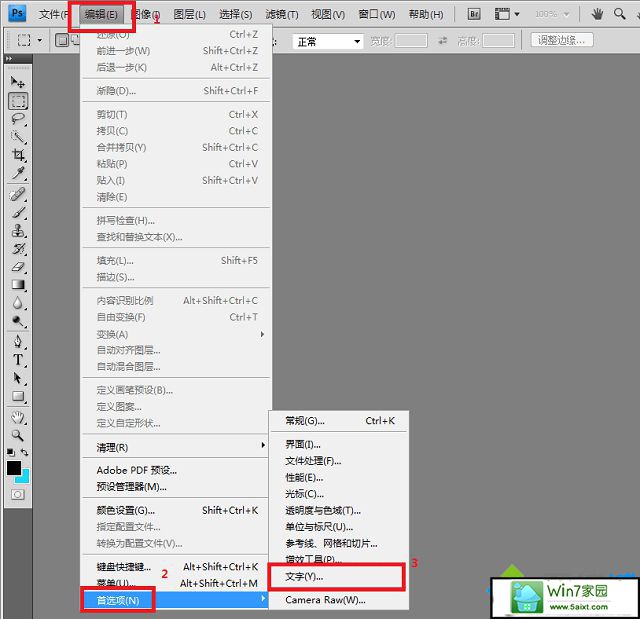The width and height of the screenshot is (640, 619).
Task: Select the History Brush tool
Action: 18,248
